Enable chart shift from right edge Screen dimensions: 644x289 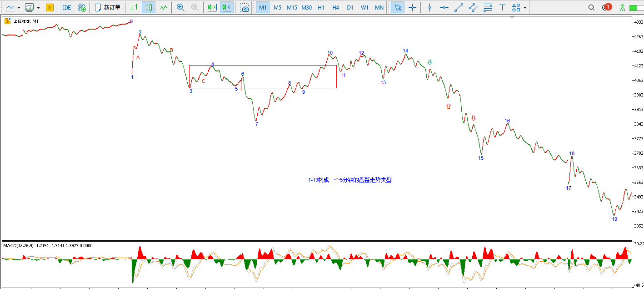(227, 7)
